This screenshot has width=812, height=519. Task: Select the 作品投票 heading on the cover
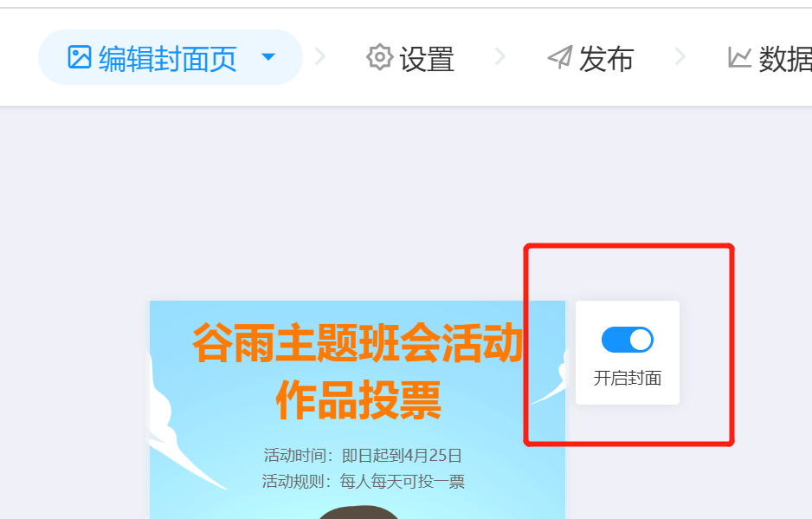click(x=358, y=399)
